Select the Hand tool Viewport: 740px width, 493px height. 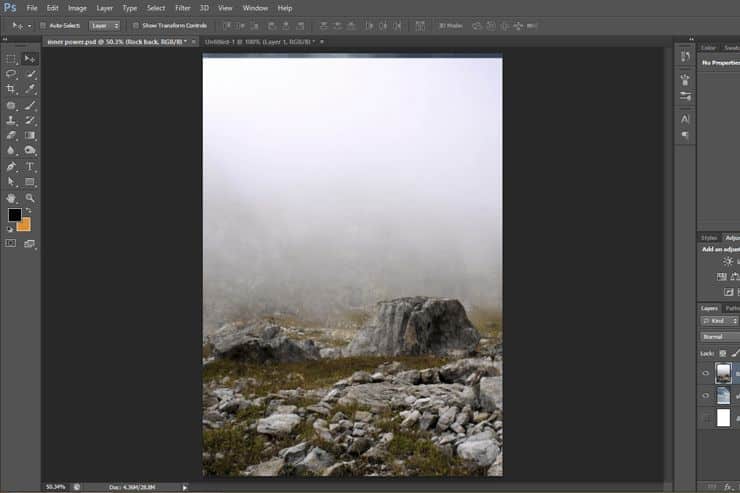(x=11, y=198)
